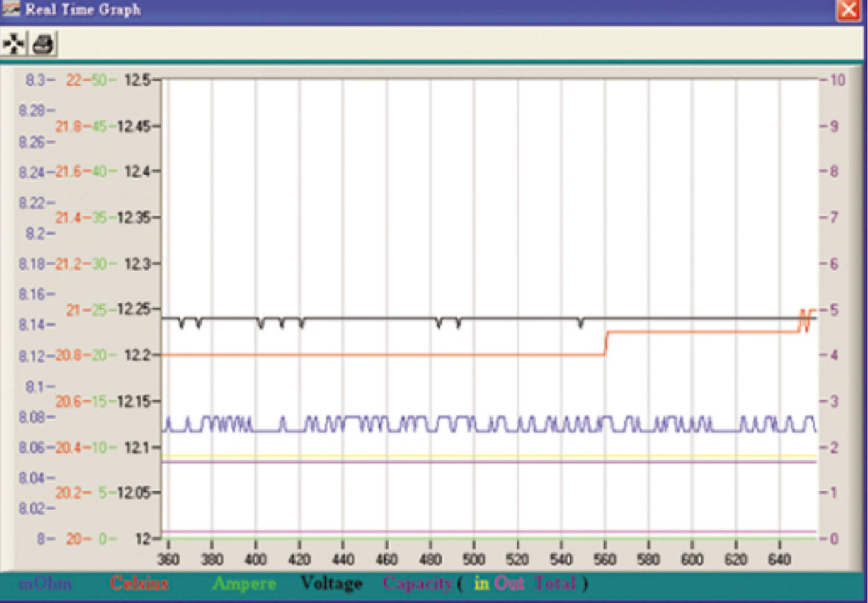The height and width of the screenshot is (603, 868).
Task: Select the yellow 'in' capacity label
Action: pyautogui.click(x=482, y=584)
